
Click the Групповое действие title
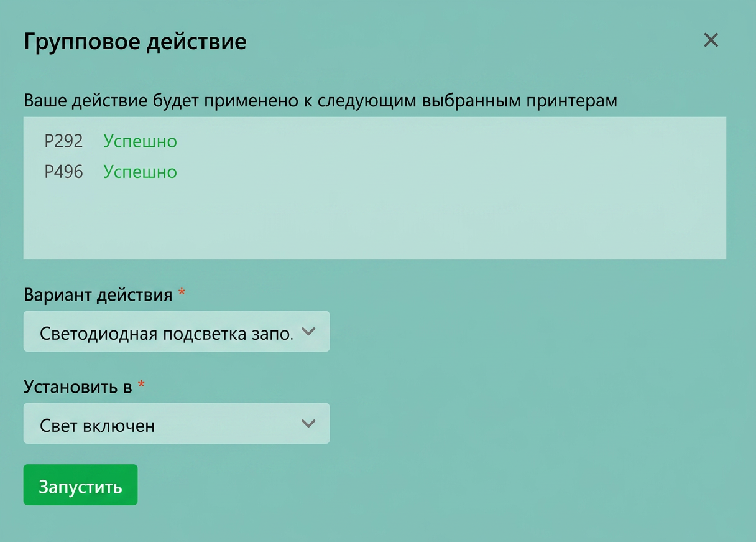pos(135,42)
